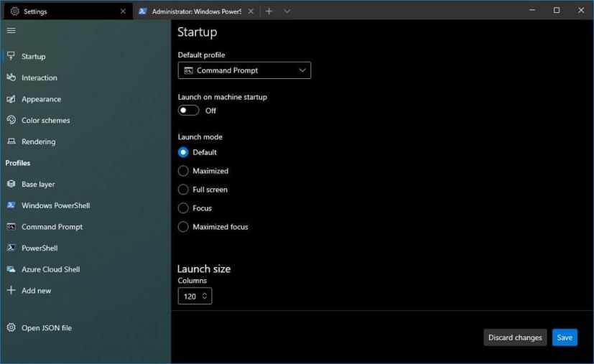The image size is (594, 364).
Task: Click the PowerShell icon on second tab
Action: pyautogui.click(x=142, y=11)
